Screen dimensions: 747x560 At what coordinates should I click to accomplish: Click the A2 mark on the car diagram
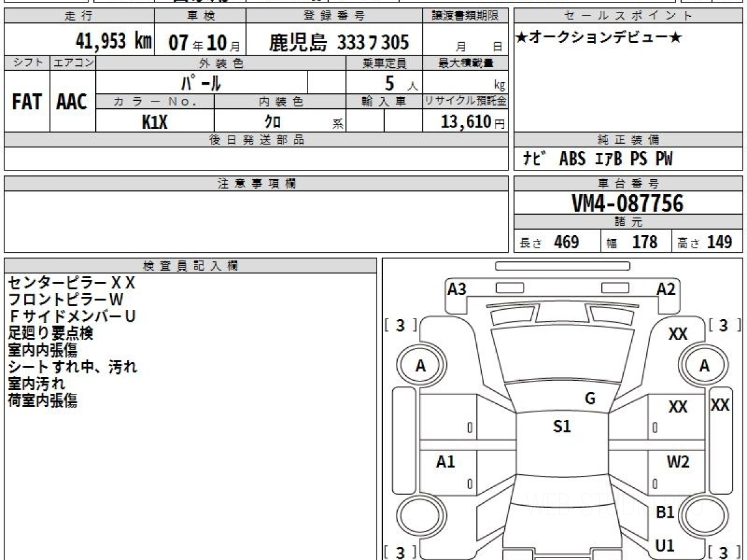[666, 289]
